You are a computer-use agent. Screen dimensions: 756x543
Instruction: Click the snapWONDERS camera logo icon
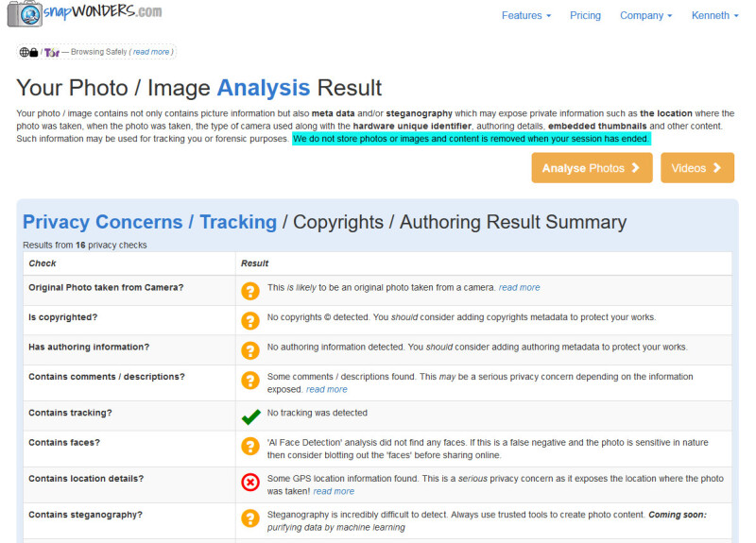coord(25,13)
